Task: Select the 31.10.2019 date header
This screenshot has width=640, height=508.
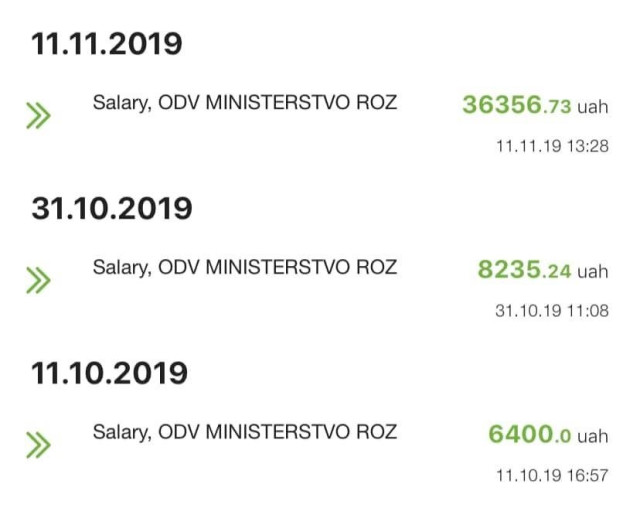Action: point(111,209)
